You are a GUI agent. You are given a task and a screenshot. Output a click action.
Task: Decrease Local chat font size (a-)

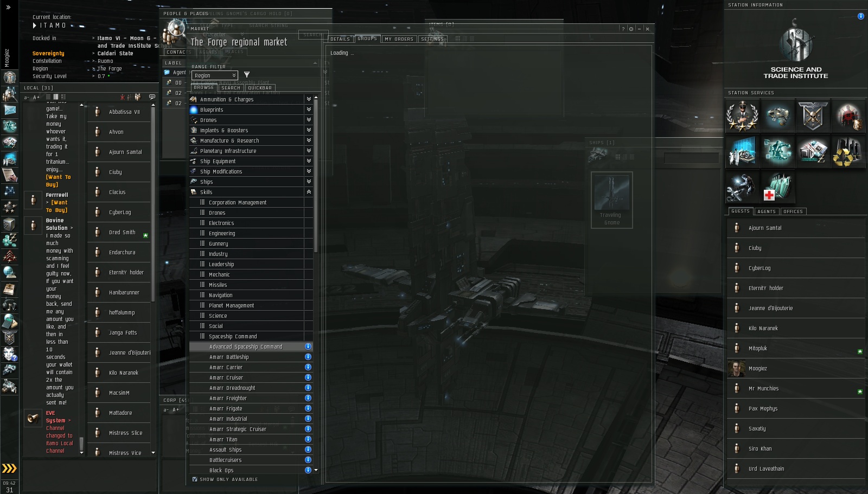tap(27, 98)
